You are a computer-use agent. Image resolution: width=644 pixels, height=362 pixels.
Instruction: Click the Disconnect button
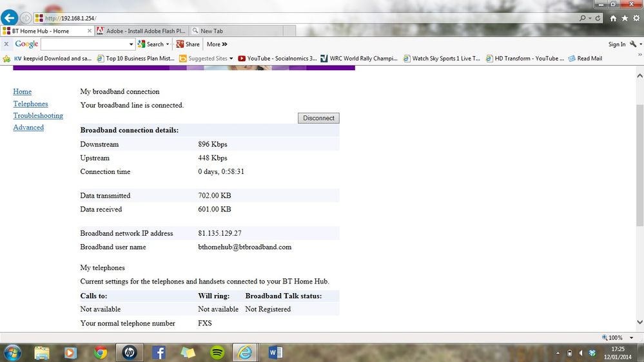(318, 119)
